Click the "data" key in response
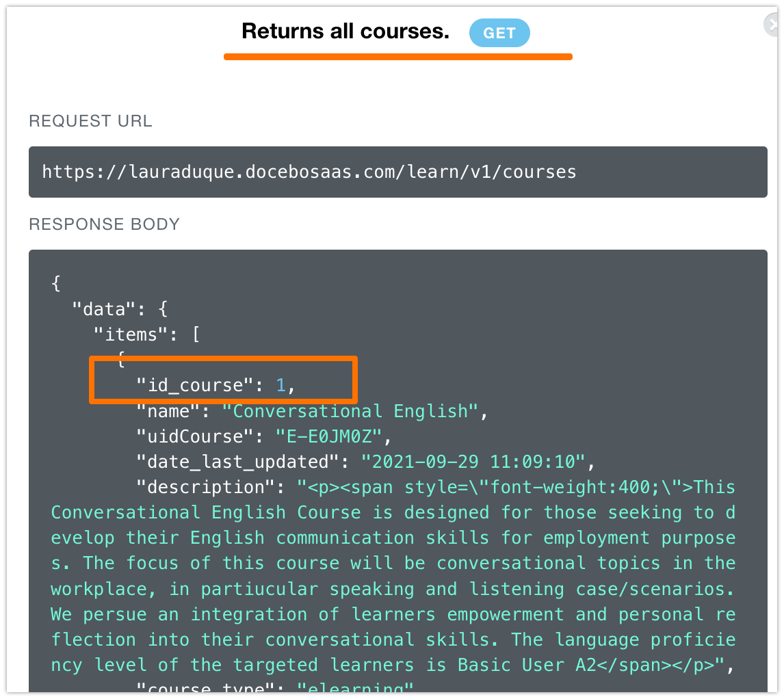Viewport: 784px width, 699px height. click(x=105, y=309)
